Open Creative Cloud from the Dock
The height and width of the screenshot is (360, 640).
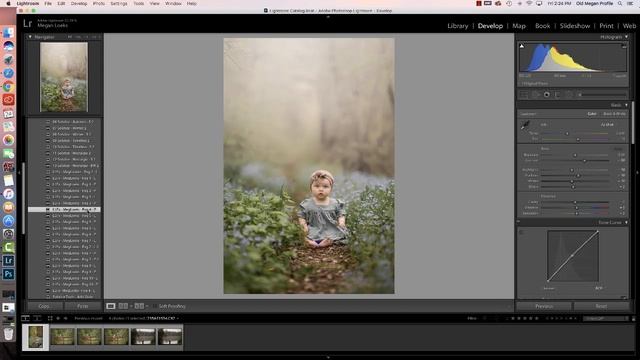point(8,100)
